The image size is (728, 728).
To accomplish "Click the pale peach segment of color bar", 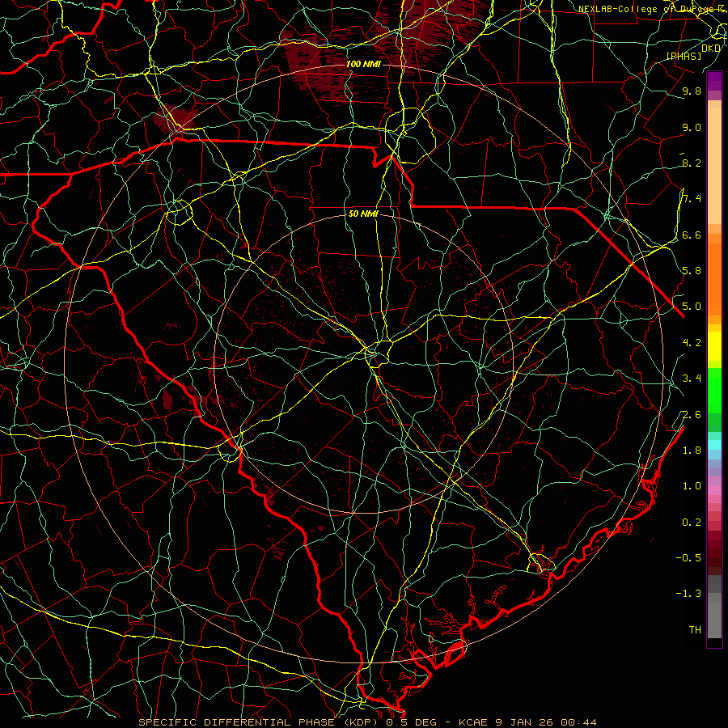I will click(714, 166).
